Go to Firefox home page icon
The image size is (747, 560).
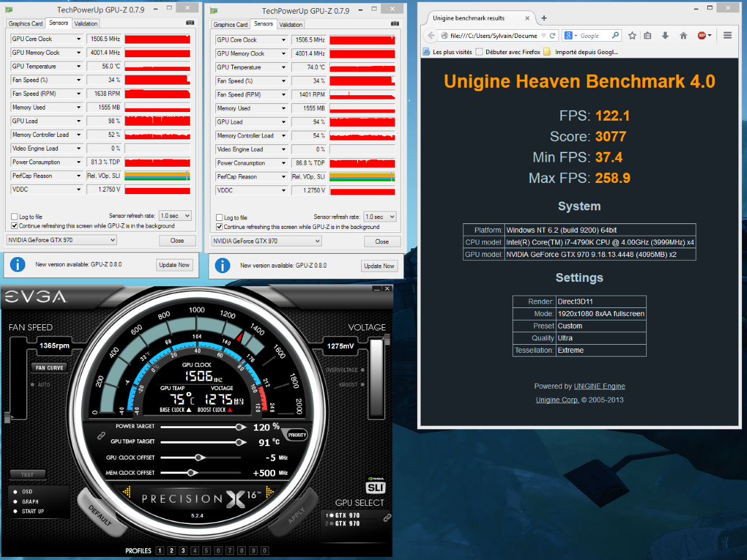click(x=683, y=35)
